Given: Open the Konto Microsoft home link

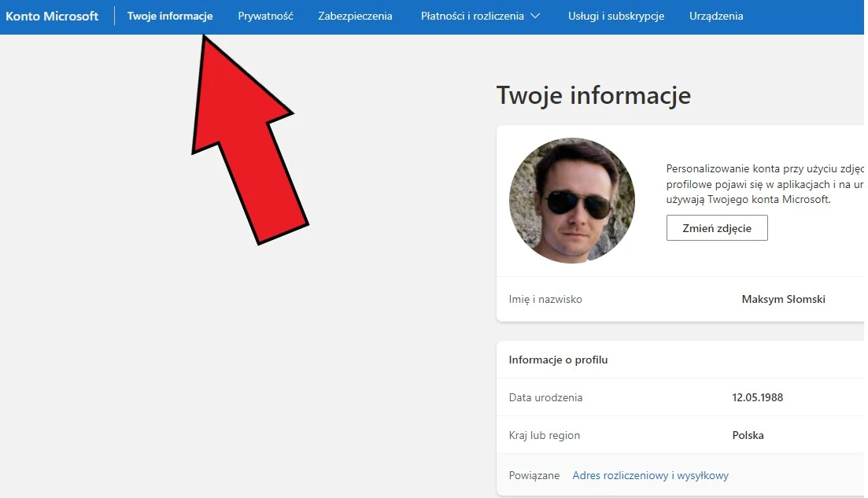Looking at the screenshot, I should pos(54,16).
